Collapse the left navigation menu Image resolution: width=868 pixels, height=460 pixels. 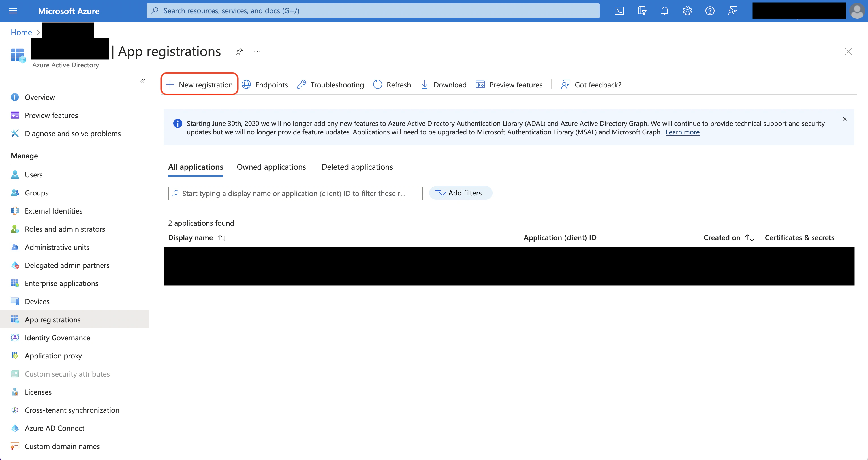click(142, 81)
